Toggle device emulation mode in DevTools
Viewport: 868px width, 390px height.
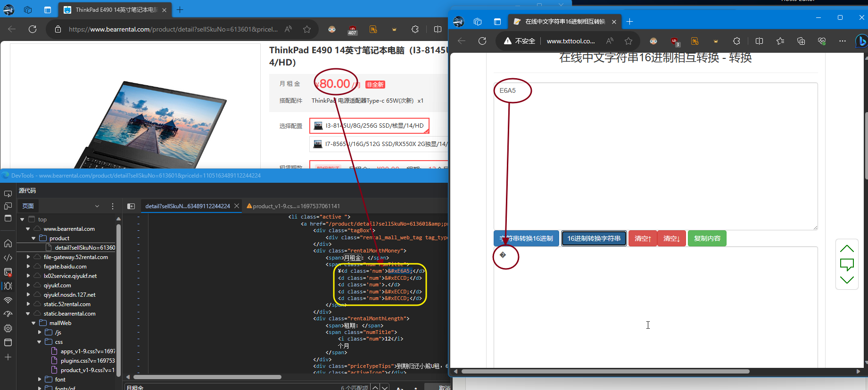tap(8, 206)
